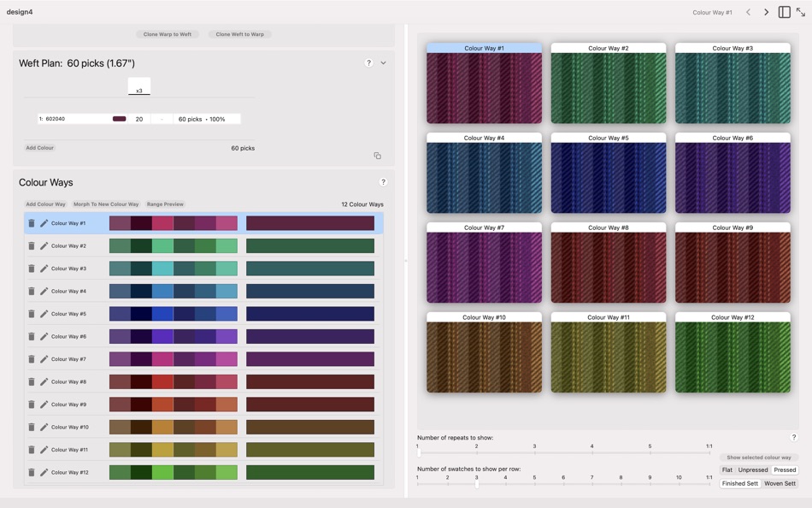Delete Colour Way #6 with trash icon
812x508 pixels.
[31, 336]
